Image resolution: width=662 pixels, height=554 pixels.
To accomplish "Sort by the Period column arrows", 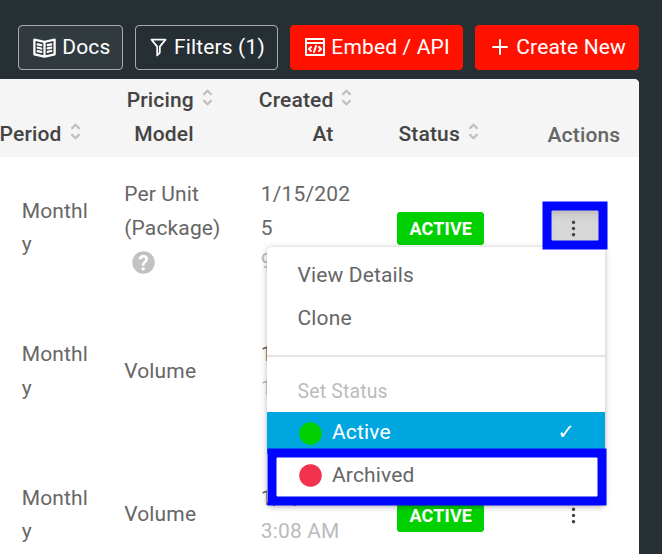I will [76, 133].
